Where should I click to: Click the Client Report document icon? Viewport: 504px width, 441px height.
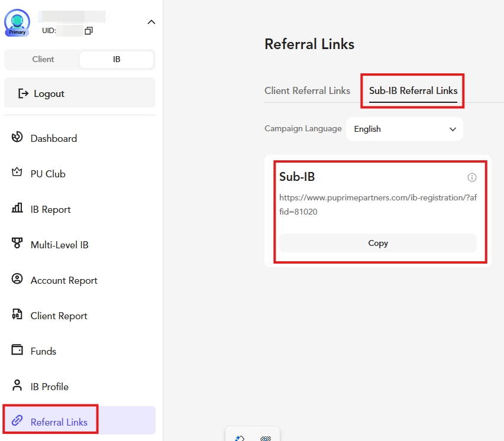[x=17, y=314]
